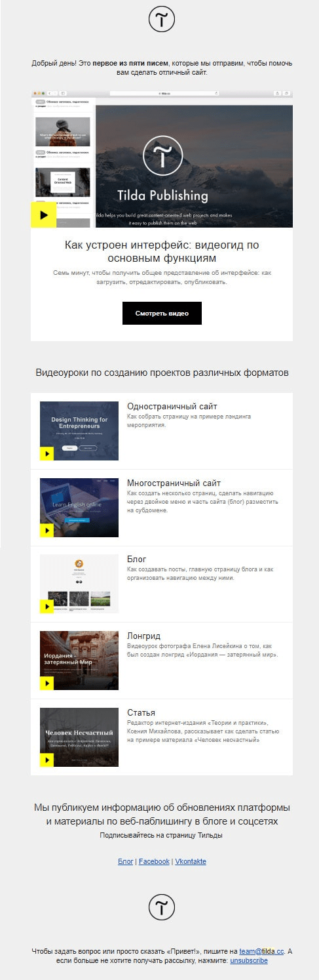Click the yellow play icon on Статья thumbnail
Image resolution: width=319 pixels, height=980 pixels.
[x=47, y=760]
